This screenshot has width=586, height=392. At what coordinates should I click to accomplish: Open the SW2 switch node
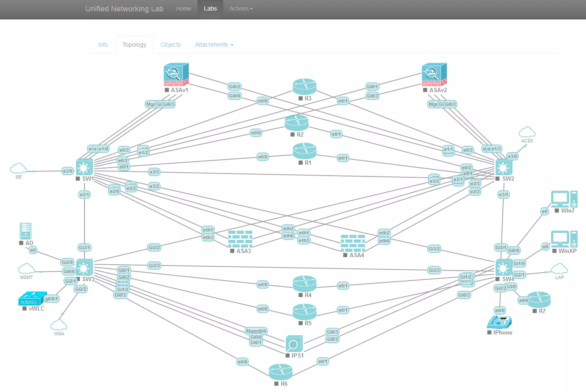point(504,167)
